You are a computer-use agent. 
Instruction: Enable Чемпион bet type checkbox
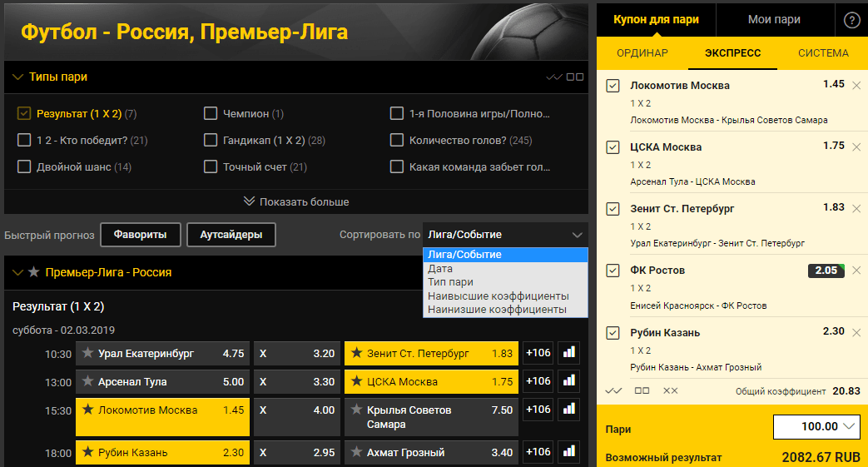211,113
